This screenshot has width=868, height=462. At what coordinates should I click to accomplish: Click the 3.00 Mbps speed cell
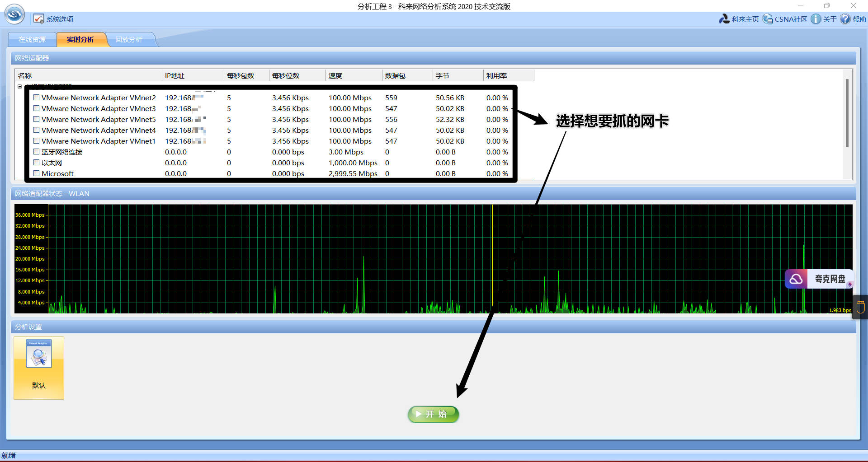click(346, 152)
